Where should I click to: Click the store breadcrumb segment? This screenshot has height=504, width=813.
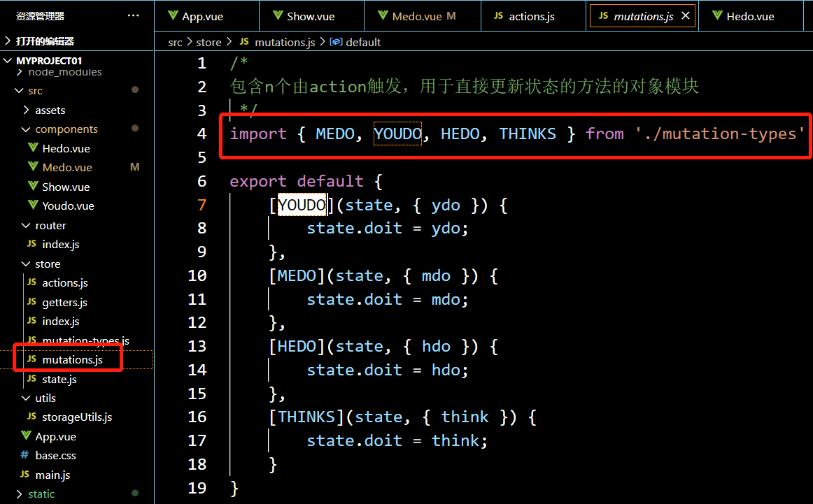(208, 42)
